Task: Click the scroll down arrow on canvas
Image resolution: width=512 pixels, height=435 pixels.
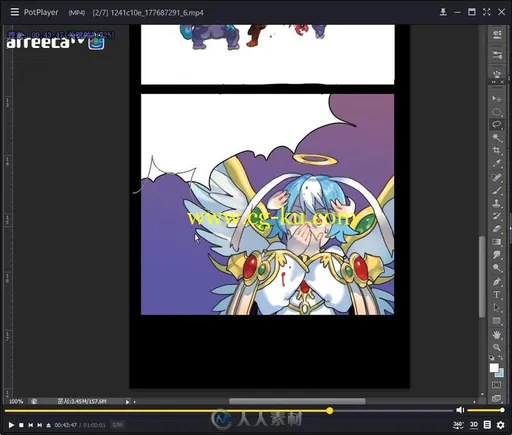Action: [482, 394]
